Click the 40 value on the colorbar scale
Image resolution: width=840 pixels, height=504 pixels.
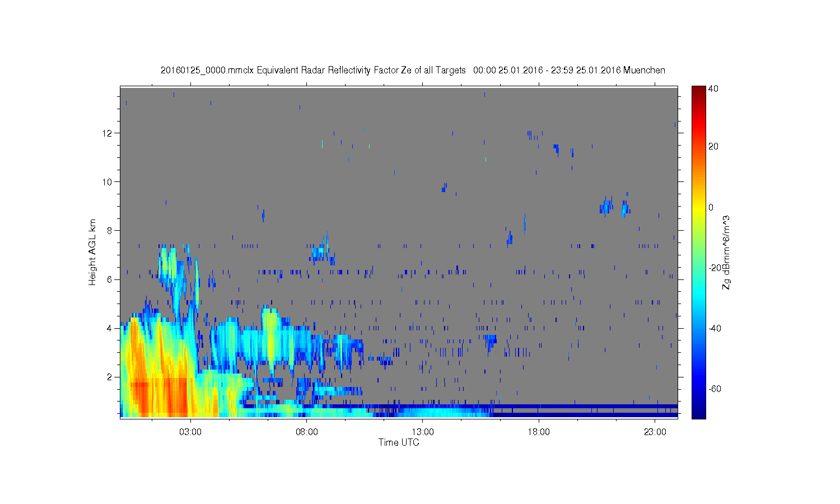[713, 88]
